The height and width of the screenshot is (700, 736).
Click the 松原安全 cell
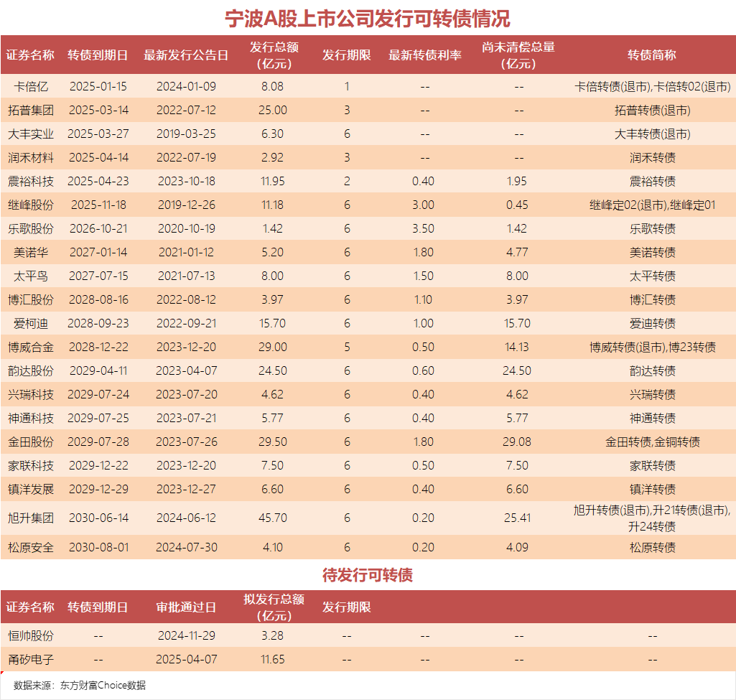pyautogui.click(x=30, y=548)
